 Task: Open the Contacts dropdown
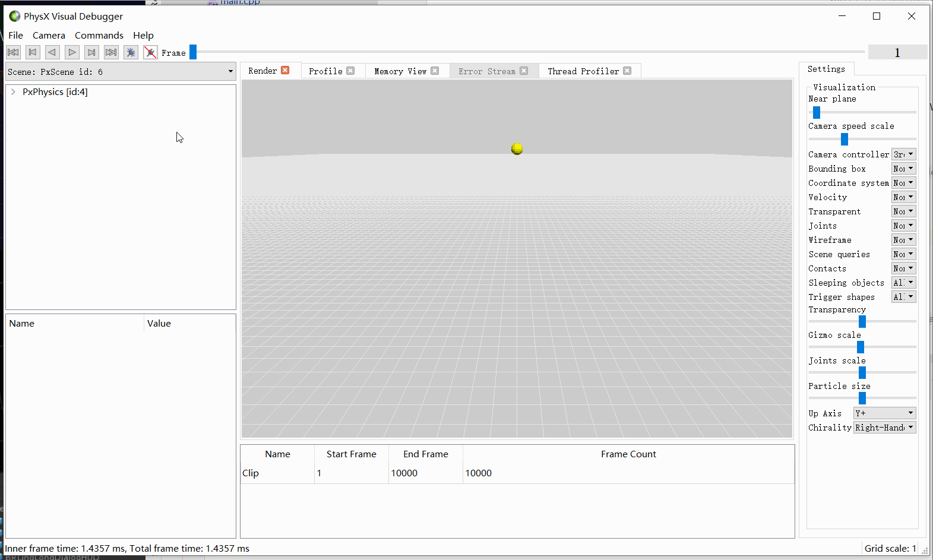[x=903, y=268]
